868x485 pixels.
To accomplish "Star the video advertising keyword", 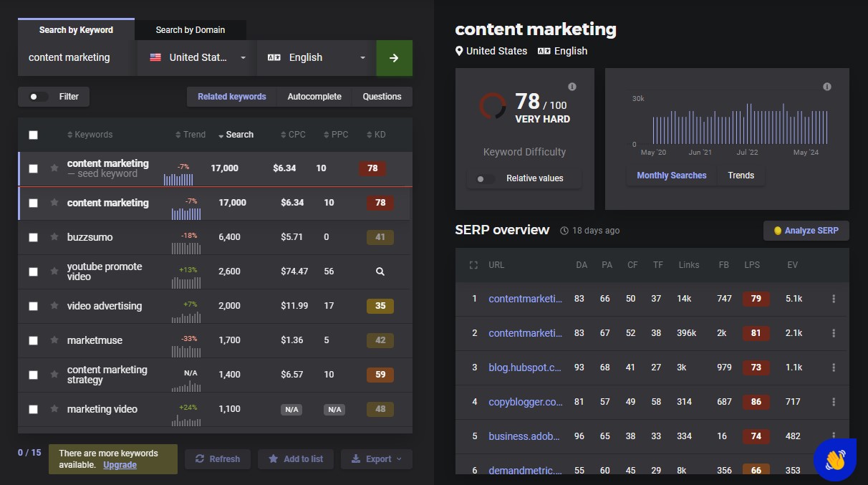I will (54, 306).
